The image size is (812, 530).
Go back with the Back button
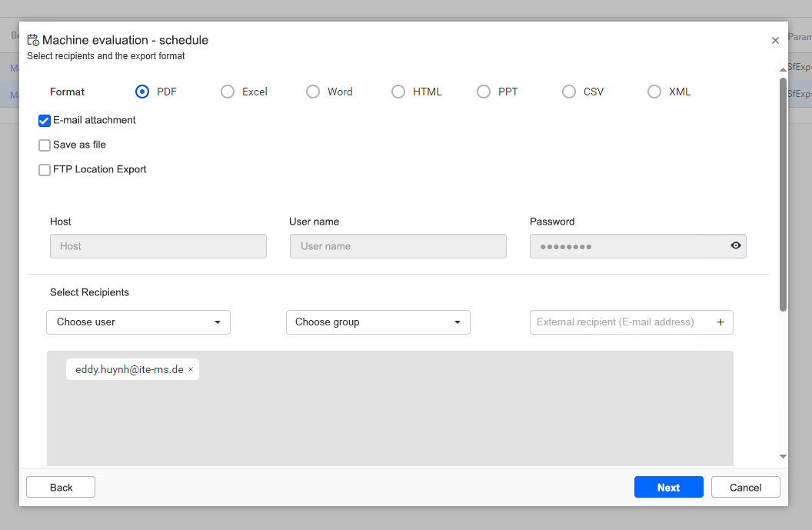pyautogui.click(x=61, y=487)
